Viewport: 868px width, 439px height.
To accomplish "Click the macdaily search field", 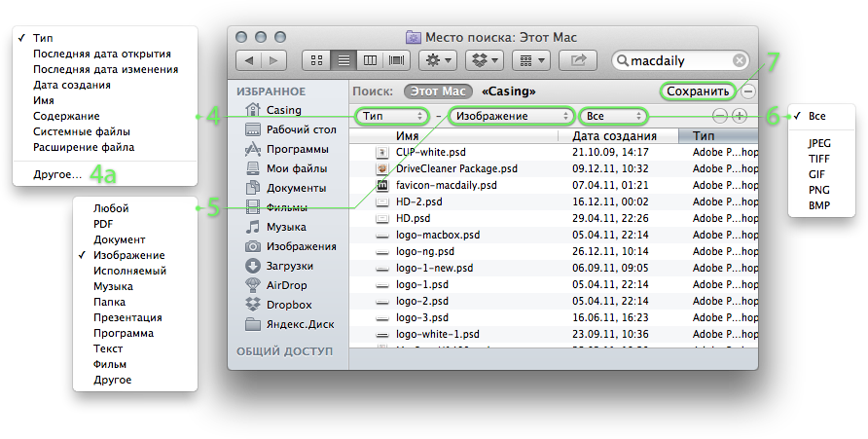I will tap(681, 60).
